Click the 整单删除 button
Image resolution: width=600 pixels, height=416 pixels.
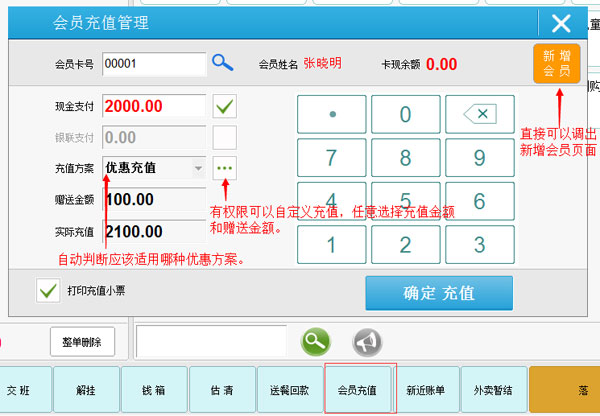82,341
